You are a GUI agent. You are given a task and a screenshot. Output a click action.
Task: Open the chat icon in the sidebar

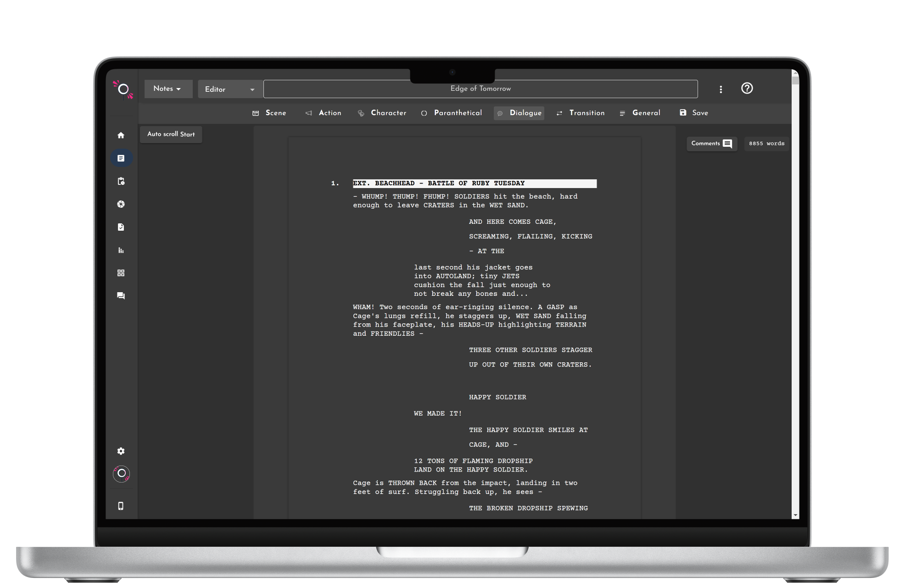[121, 296]
